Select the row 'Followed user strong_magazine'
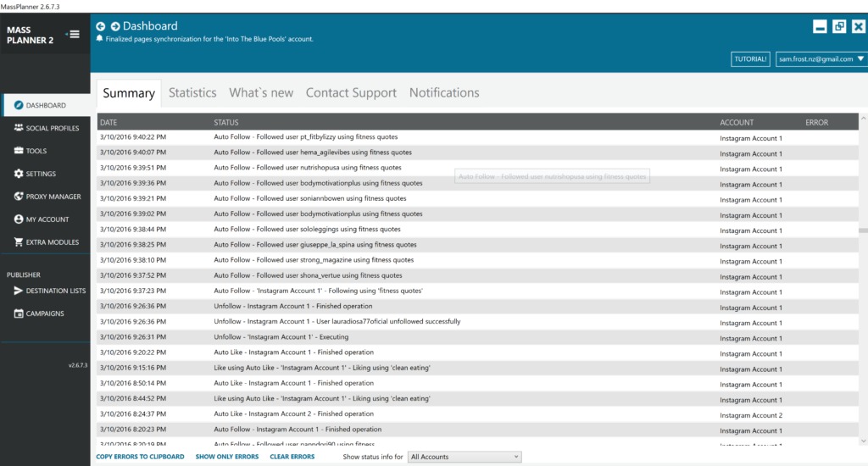The image size is (868, 466). tap(478, 261)
